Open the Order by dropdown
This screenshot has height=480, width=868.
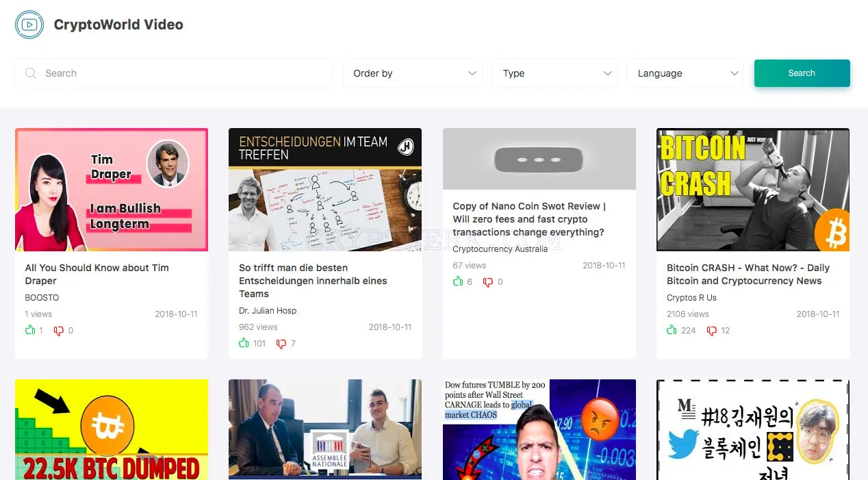tap(414, 73)
